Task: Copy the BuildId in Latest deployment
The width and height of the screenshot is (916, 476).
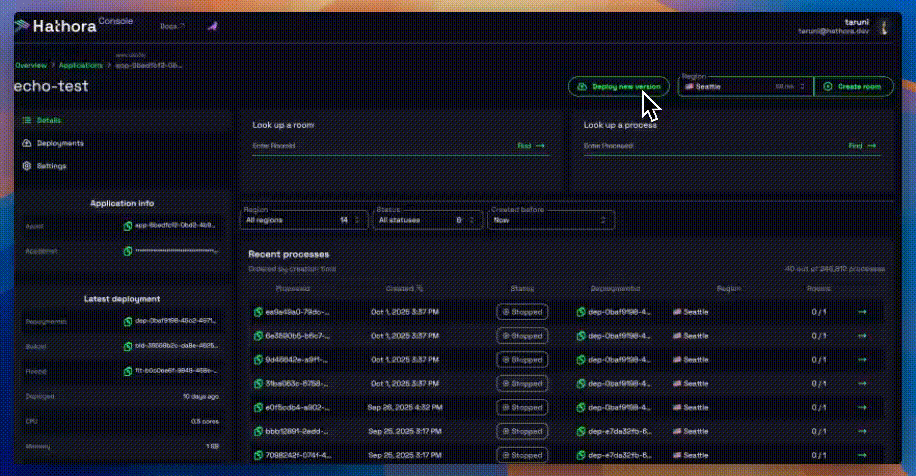Action: pyautogui.click(x=128, y=346)
